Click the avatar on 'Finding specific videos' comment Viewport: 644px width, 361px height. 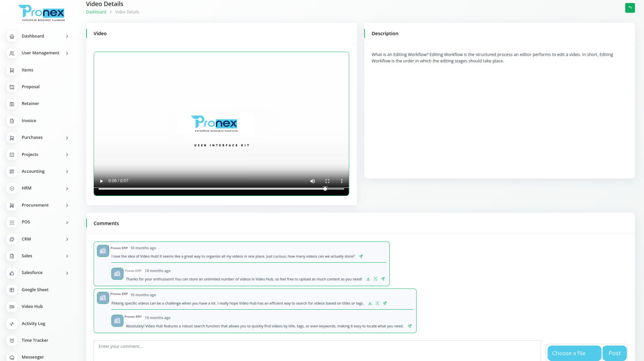click(x=103, y=298)
